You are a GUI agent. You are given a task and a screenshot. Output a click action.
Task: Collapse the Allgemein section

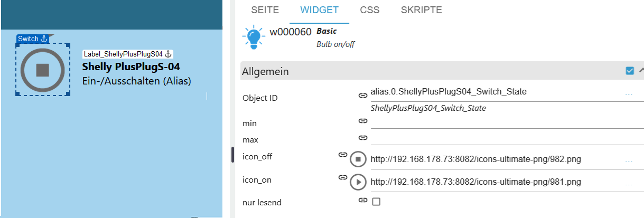click(x=641, y=70)
